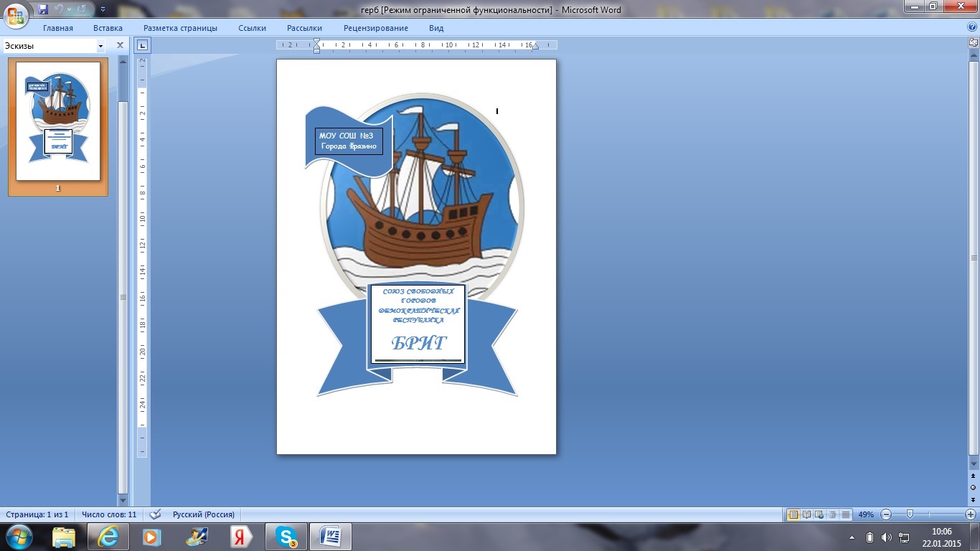Screen dimensions: 980x551
Task: Switch to Print Layout view
Action: click(793, 514)
